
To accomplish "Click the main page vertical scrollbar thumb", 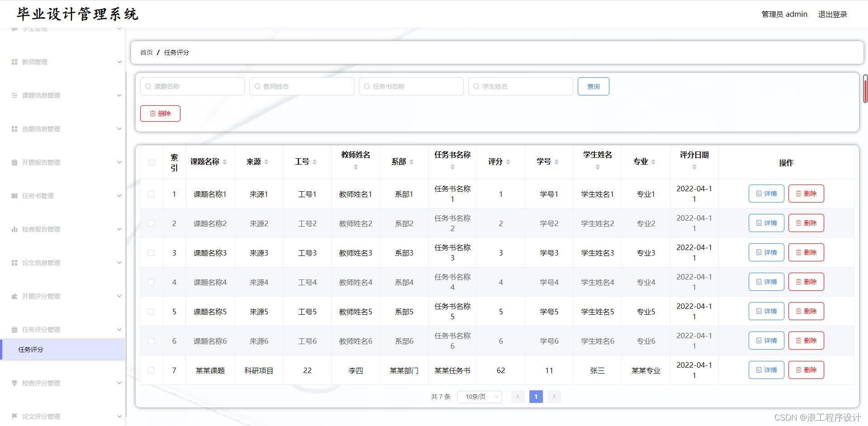I will click(866, 89).
